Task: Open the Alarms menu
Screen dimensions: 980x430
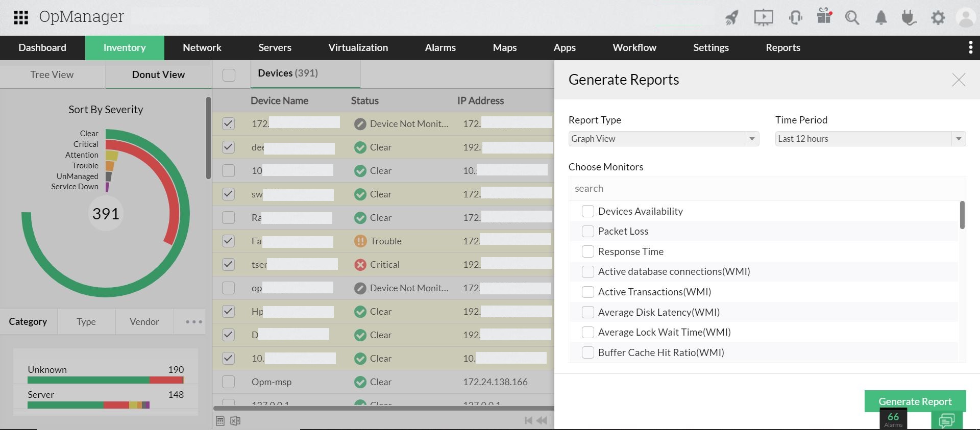Action: click(440, 48)
